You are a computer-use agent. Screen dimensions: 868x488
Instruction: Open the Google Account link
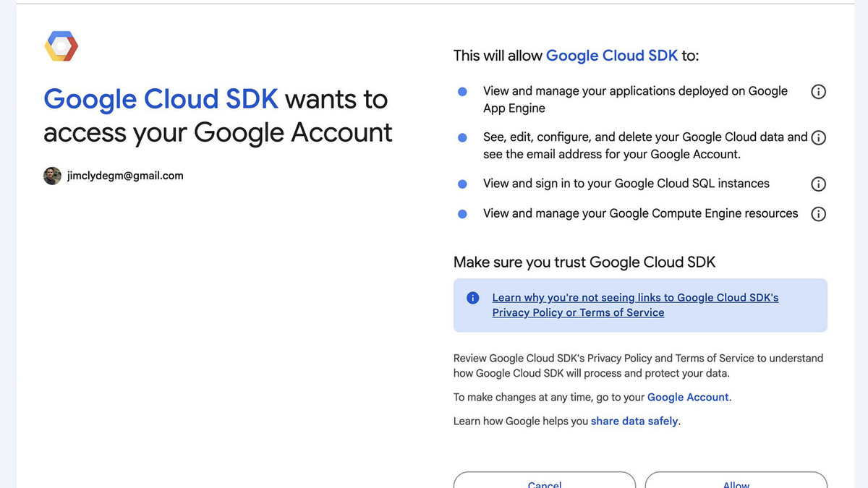click(687, 397)
